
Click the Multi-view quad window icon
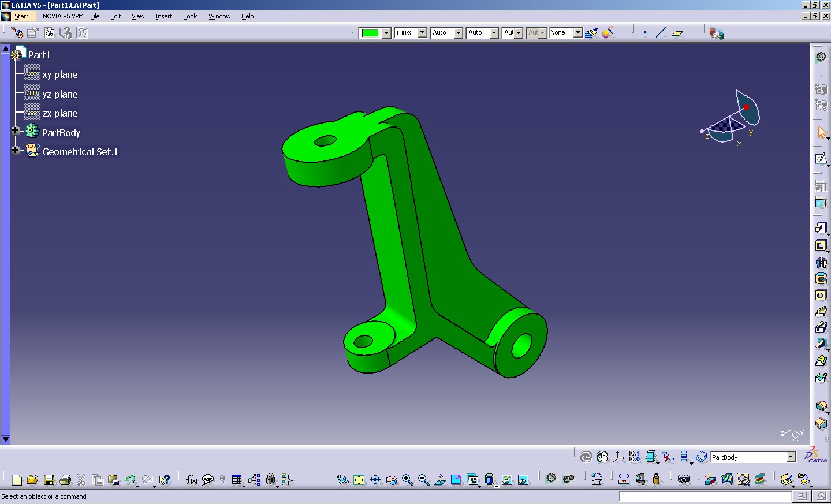[x=456, y=480]
